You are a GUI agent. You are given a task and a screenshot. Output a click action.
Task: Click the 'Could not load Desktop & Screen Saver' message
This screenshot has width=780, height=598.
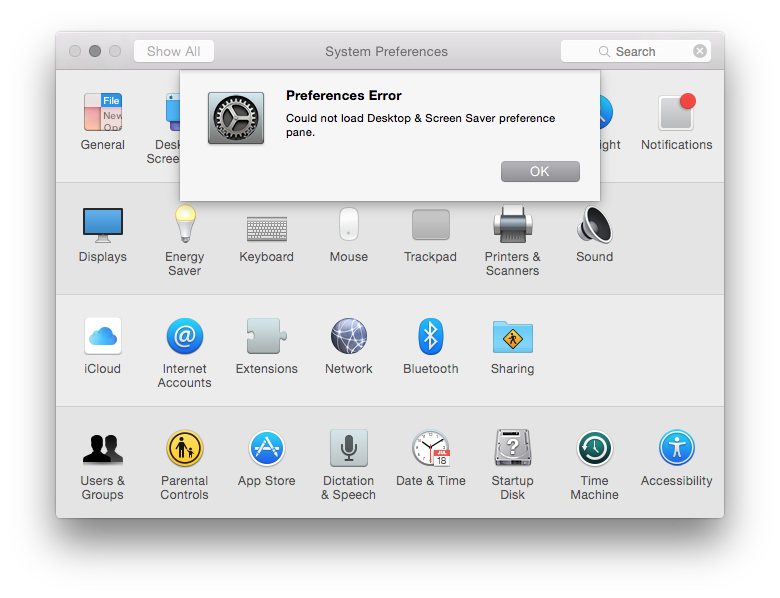[x=420, y=125]
